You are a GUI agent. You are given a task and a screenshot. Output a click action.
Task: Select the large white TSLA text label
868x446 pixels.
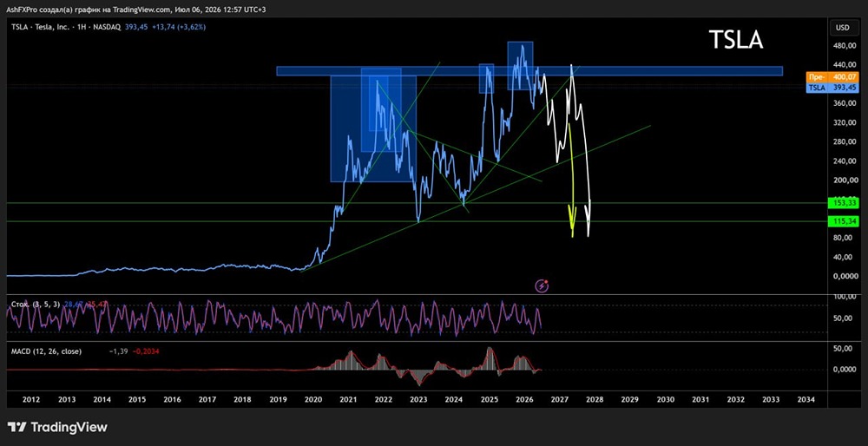coord(736,40)
